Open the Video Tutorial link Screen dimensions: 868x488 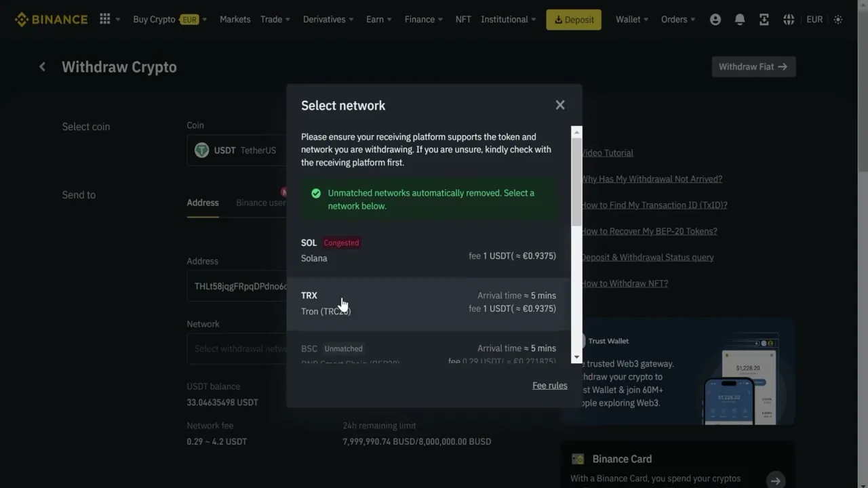coord(608,153)
